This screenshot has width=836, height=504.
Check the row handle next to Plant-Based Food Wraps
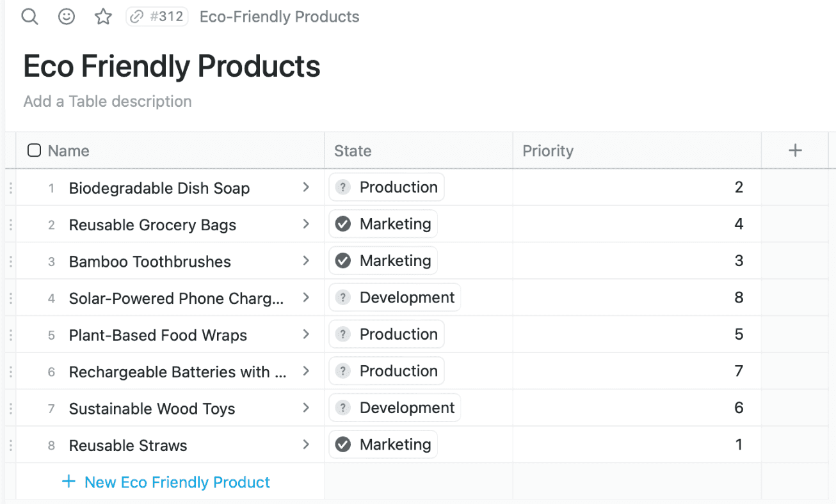click(x=10, y=335)
